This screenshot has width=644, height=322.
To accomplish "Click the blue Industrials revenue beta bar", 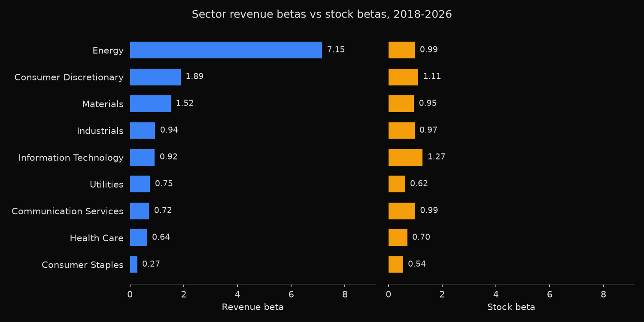I will click(x=143, y=131).
